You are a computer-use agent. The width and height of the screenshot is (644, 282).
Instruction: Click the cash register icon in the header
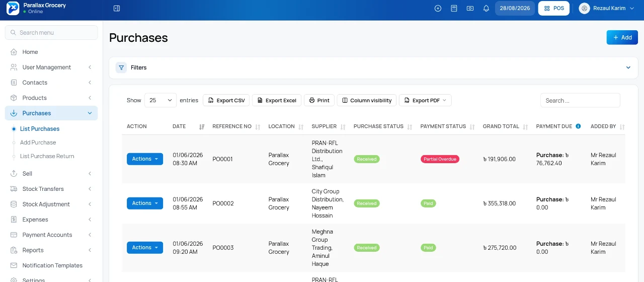470,9
